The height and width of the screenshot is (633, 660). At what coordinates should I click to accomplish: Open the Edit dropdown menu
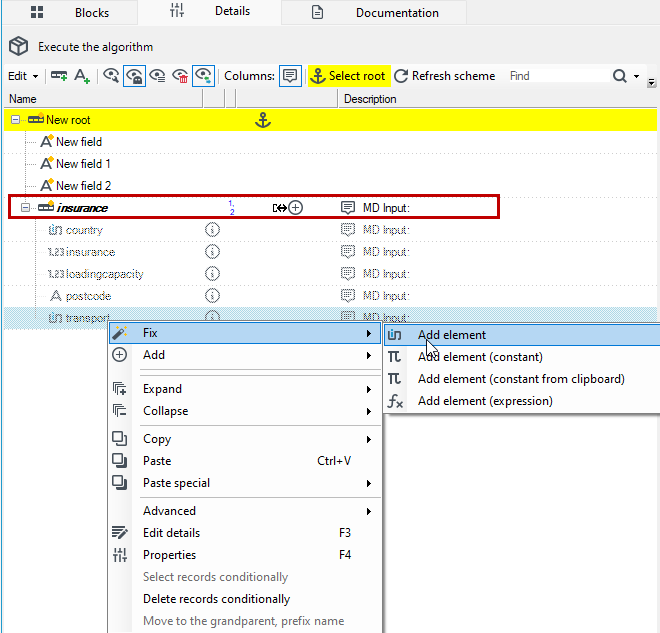point(23,76)
